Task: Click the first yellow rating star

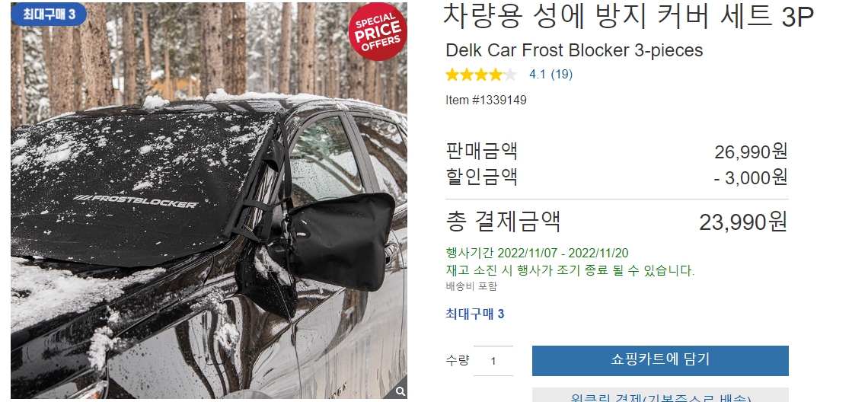Action: [x=452, y=74]
